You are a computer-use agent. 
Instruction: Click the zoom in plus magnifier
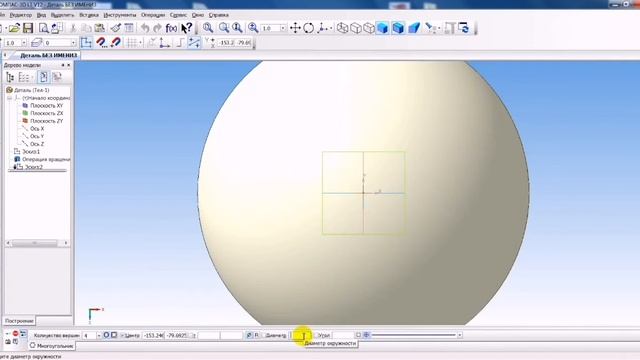(253, 28)
